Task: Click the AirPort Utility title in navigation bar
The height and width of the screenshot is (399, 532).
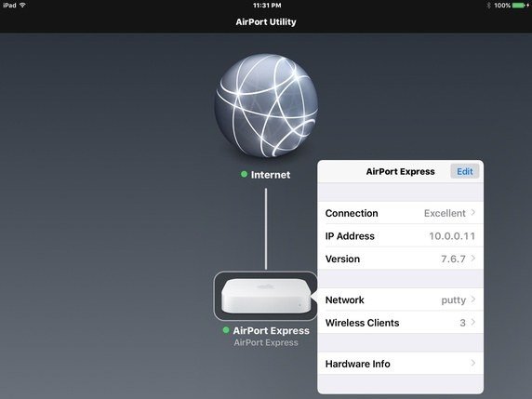Action: pos(266,22)
